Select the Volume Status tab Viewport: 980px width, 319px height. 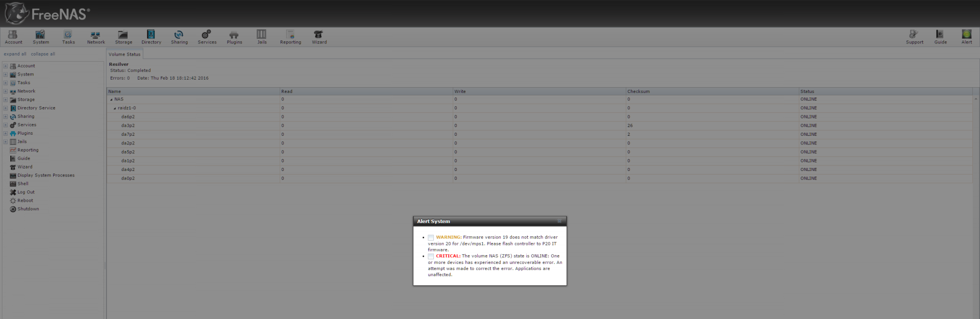click(x=124, y=54)
